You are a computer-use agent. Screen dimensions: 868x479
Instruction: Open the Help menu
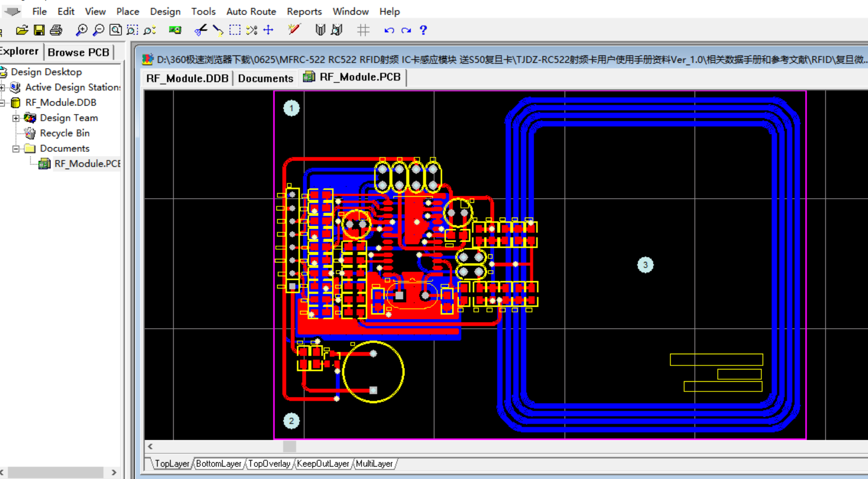389,11
